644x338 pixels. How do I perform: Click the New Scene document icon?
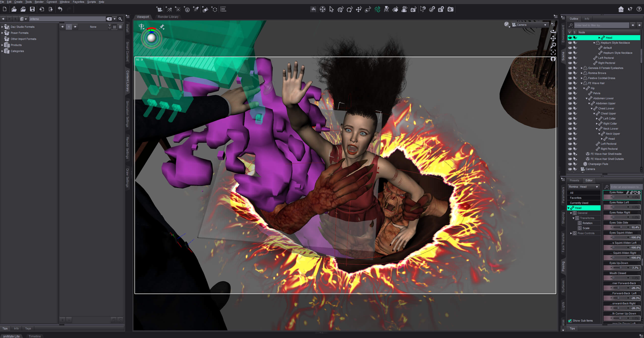(x=5, y=9)
